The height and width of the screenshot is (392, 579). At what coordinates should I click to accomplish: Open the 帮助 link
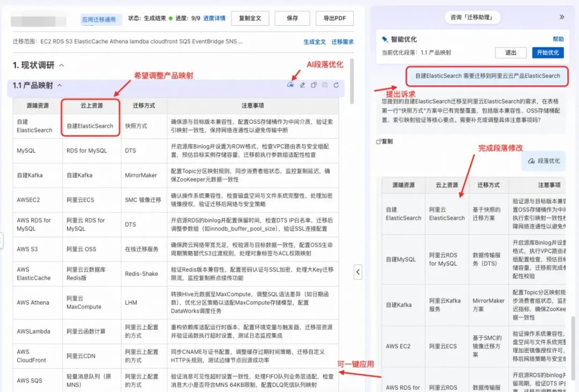click(x=558, y=39)
